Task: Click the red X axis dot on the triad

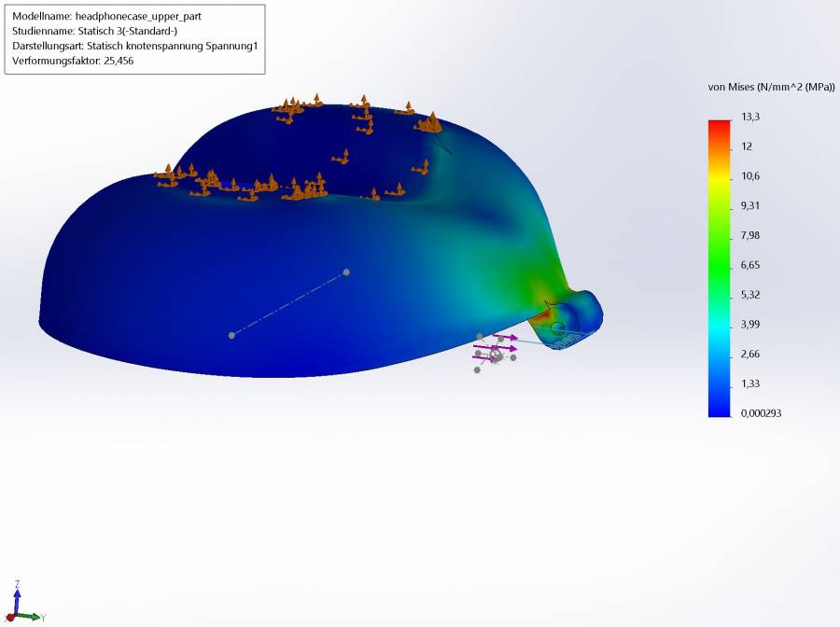Action: click(x=9, y=618)
